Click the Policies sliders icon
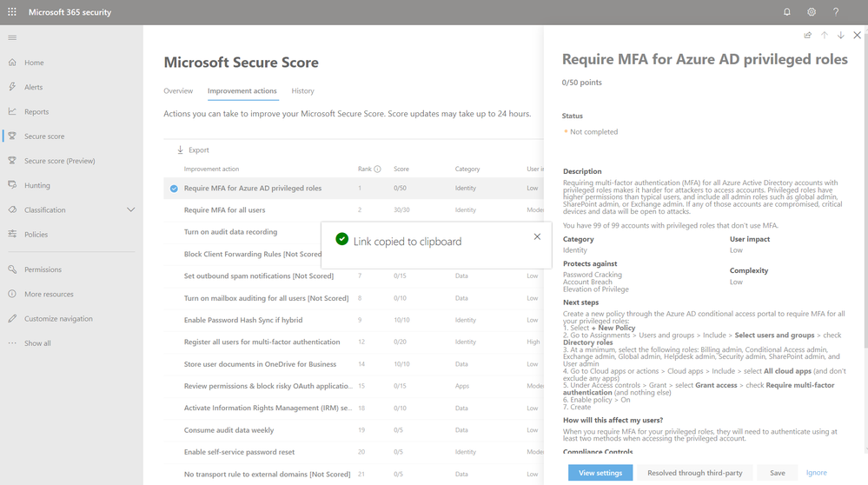Screen dimensions: 868x485 [12, 234]
